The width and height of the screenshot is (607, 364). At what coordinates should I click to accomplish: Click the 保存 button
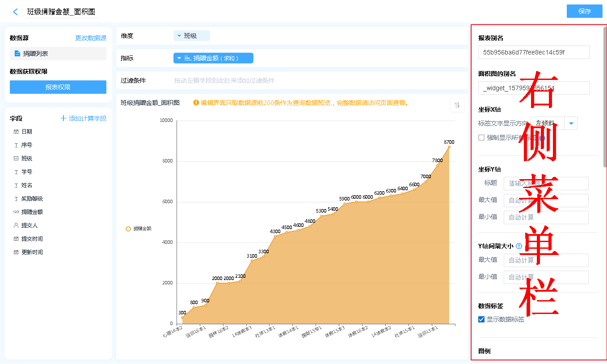coord(584,11)
